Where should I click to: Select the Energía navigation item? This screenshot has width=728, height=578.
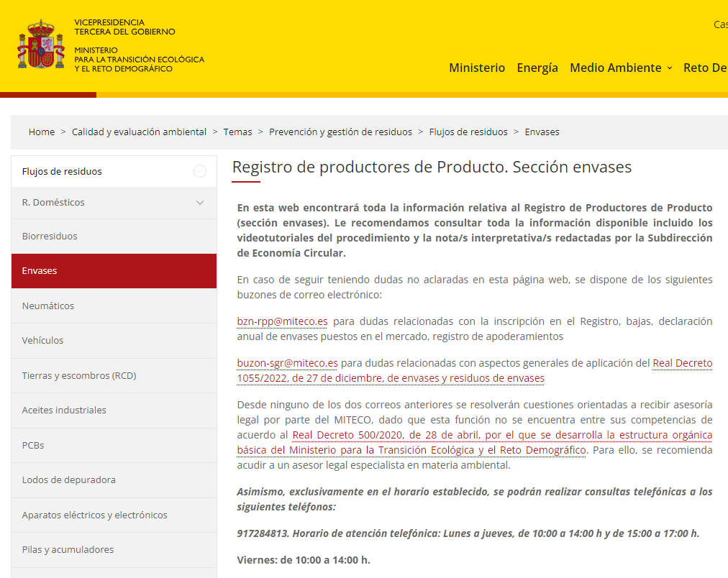point(537,68)
